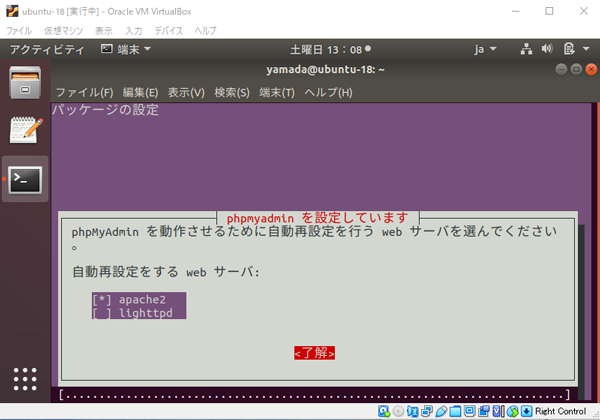This screenshot has height=420, width=600.
Task: Click VirtualBox USB devices indicator
Action: (x=441, y=411)
